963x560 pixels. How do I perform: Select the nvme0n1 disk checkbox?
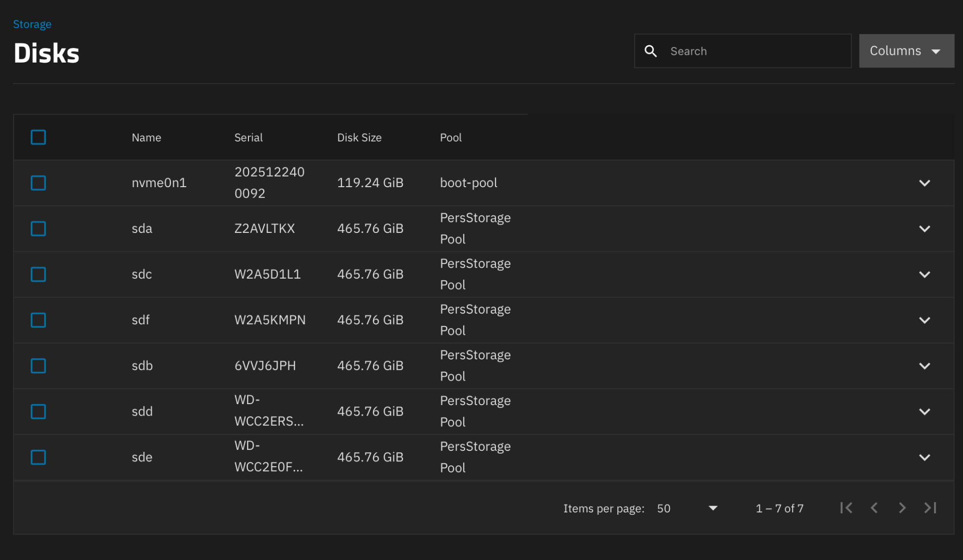[x=38, y=183]
